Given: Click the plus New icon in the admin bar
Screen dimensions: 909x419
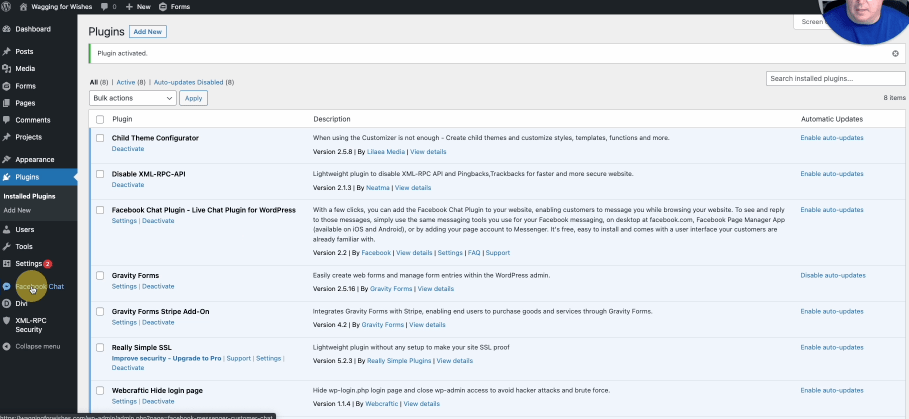Looking at the screenshot, I should pyautogui.click(x=129, y=7).
